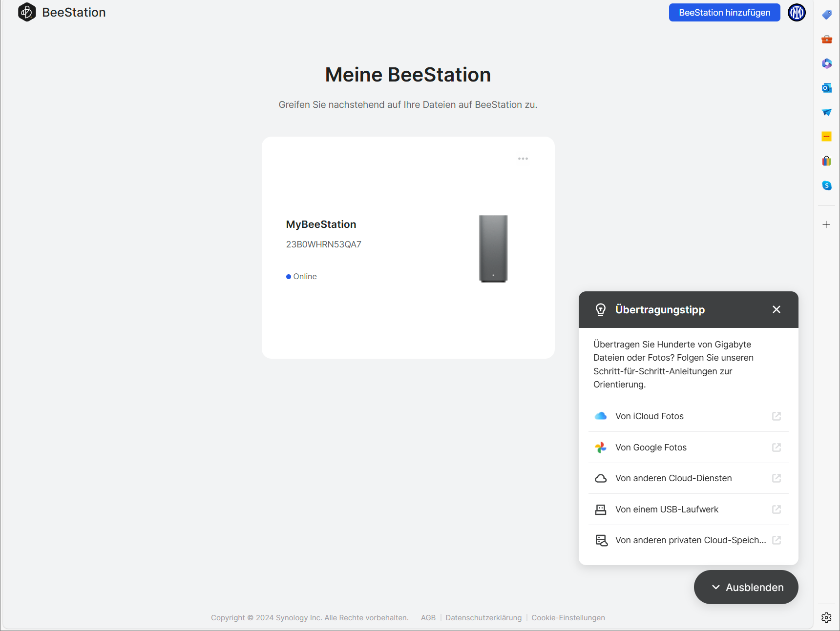840x631 pixels.
Task: Open the blue paper plane sidebar icon
Action: 826,112
